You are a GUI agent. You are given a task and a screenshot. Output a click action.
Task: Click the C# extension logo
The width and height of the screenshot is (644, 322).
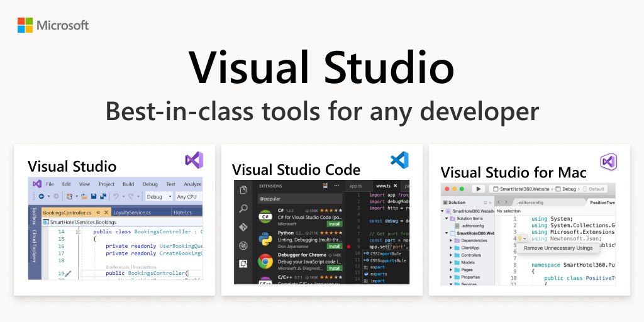click(265, 216)
